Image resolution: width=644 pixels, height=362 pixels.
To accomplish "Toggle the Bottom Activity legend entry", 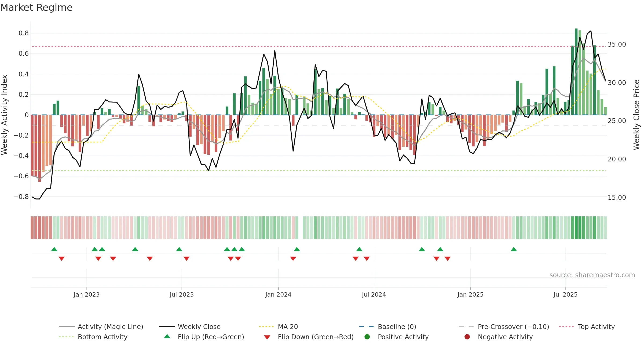I will coord(93,337).
